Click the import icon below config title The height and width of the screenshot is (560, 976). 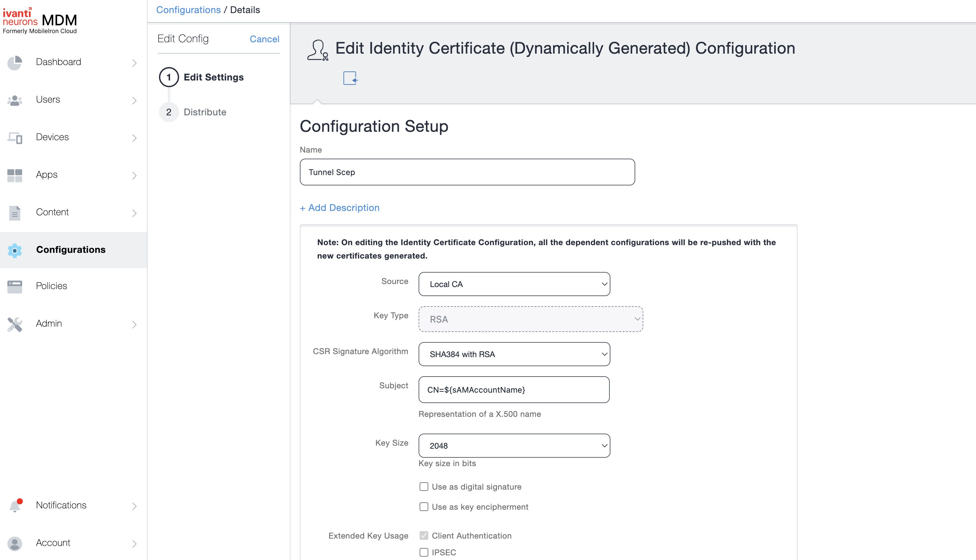pos(350,78)
